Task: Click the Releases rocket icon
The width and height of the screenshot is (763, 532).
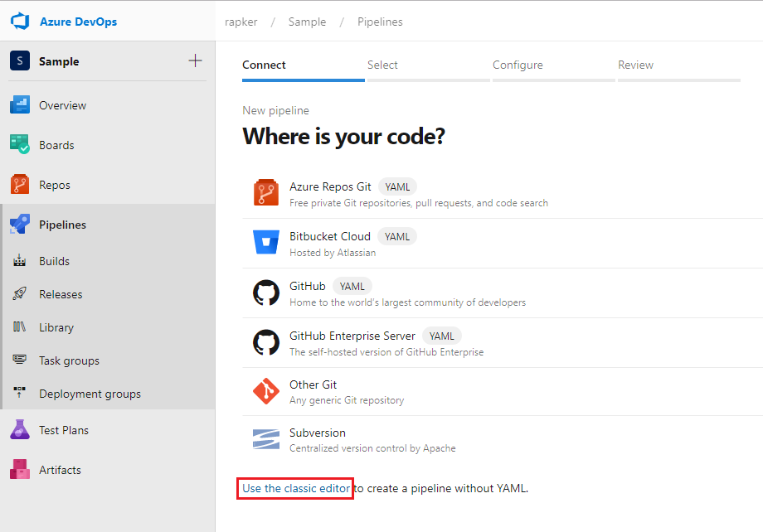Action: tap(19, 293)
